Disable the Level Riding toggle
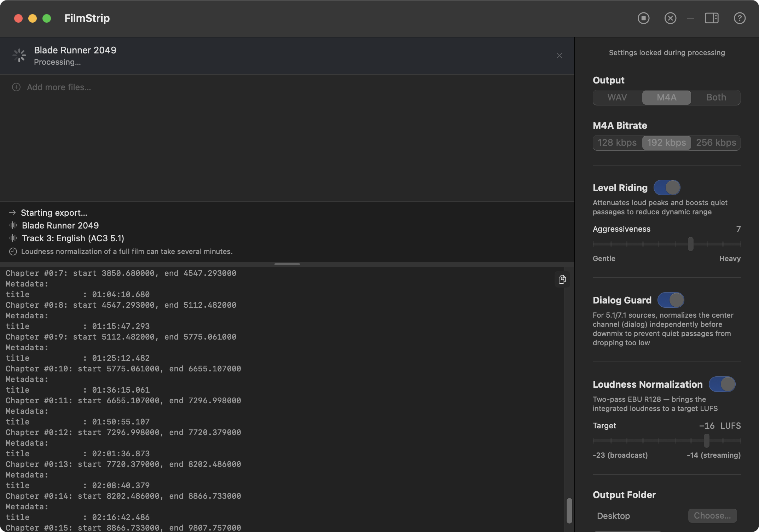 pyautogui.click(x=667, y=187)
